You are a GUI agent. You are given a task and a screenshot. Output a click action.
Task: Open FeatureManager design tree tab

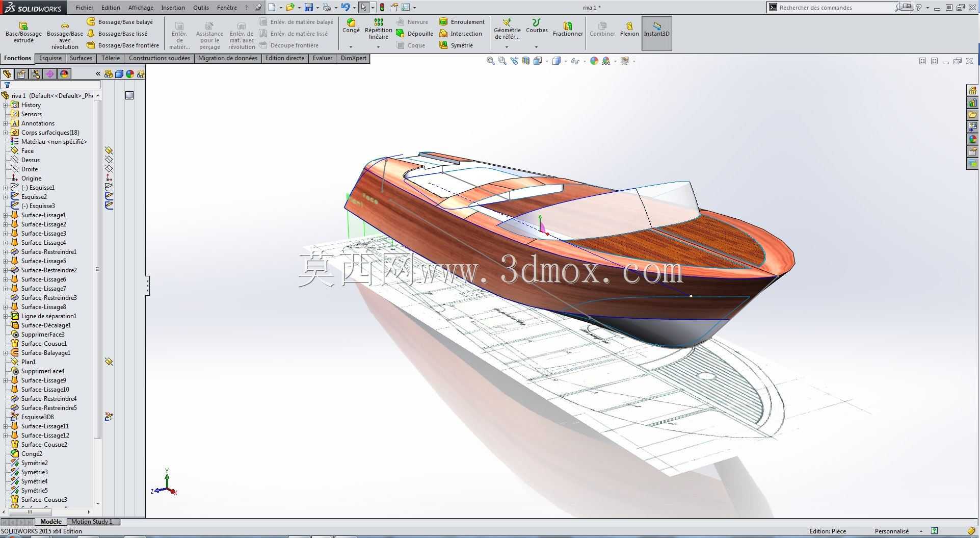click(x=7, y=74)
